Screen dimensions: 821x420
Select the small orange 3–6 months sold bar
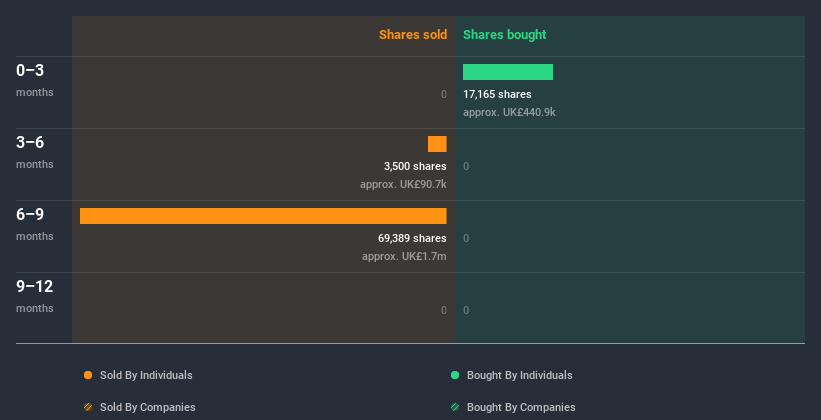click(x=437, y=144)
